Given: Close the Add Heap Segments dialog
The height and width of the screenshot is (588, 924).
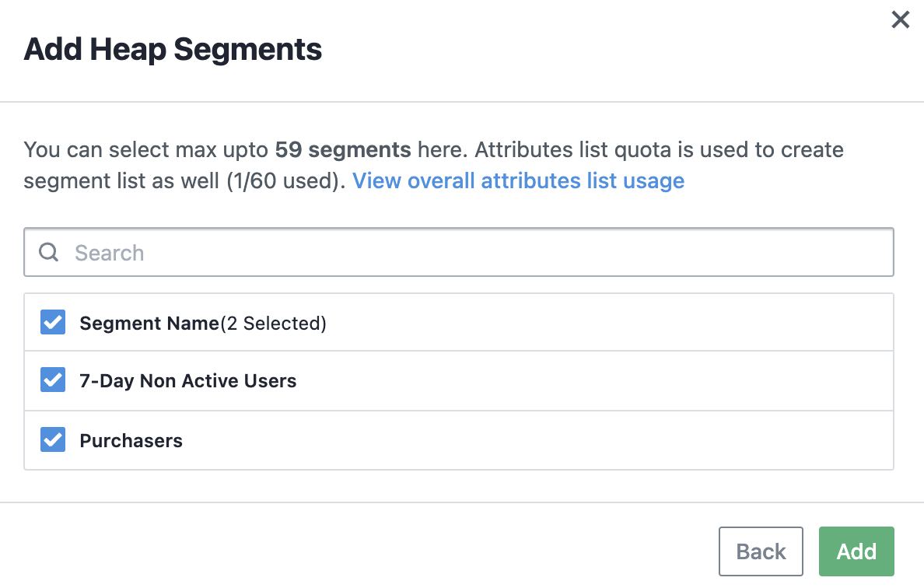Looking at the screenshot, I should (x=900, y=20).
